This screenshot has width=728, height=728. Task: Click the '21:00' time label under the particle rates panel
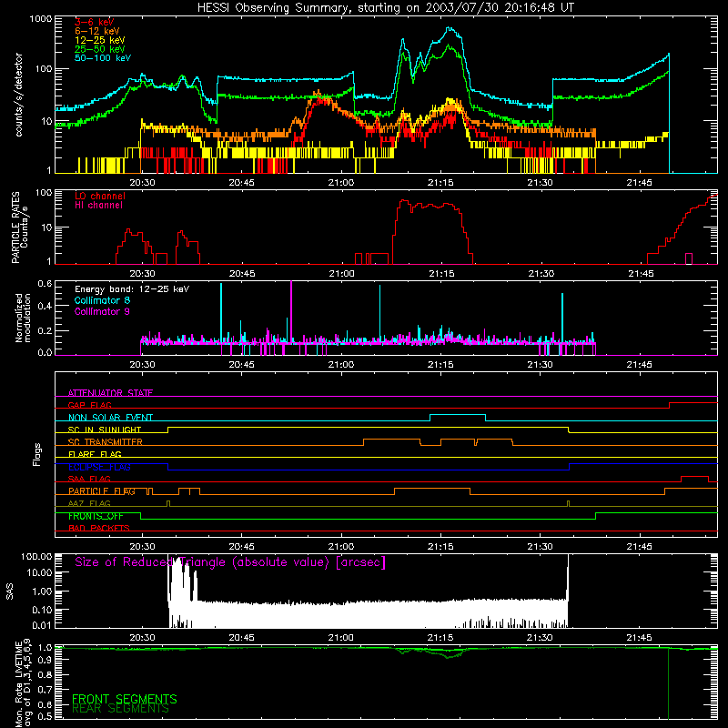click(341, 274)
